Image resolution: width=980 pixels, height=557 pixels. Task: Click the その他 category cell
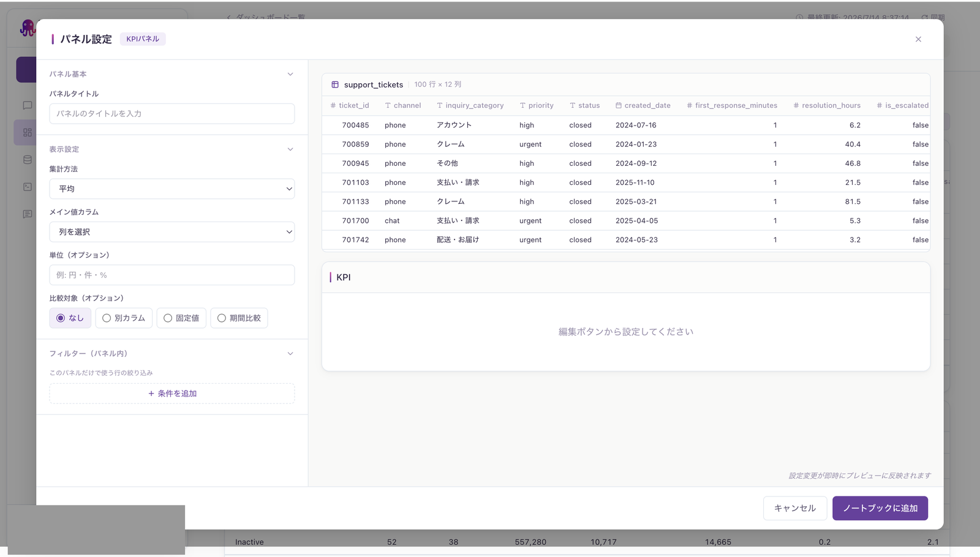tap(447, 163)
